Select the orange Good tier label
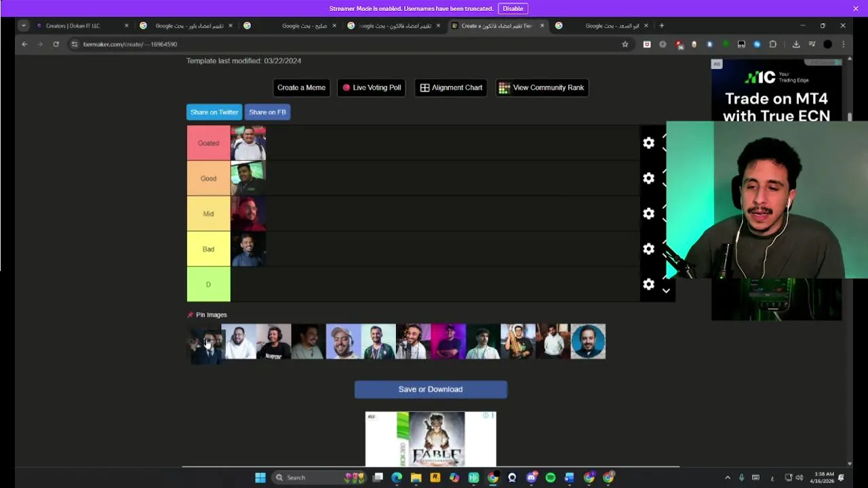 (208, 178)
